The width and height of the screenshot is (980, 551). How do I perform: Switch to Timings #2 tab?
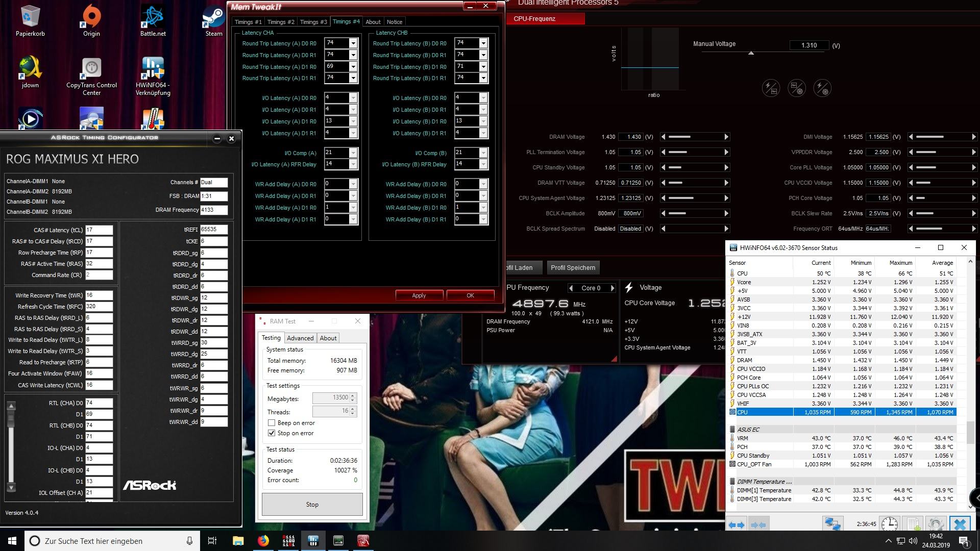(x=281, y=22)
